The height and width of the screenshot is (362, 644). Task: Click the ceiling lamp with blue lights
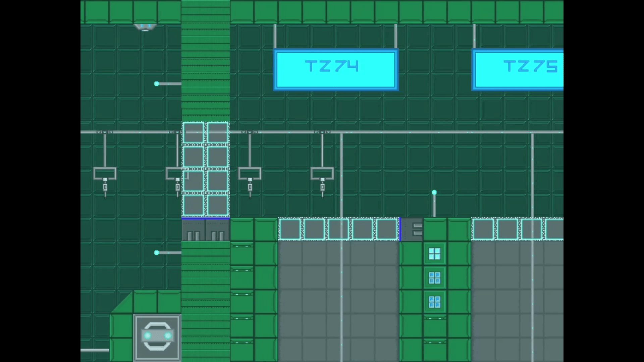[145, 27]
